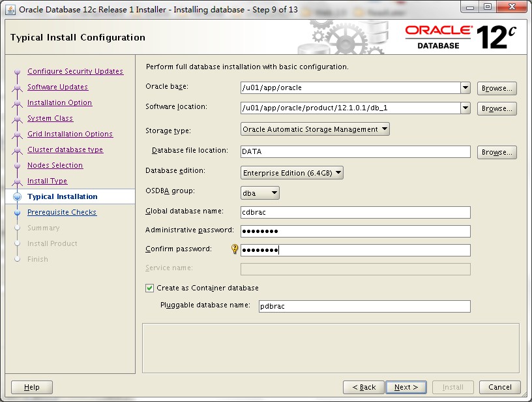The height and width of the screenshot is (402, 532).
Task: Click the Administrative password field
Action: click(x=355, y=231)
